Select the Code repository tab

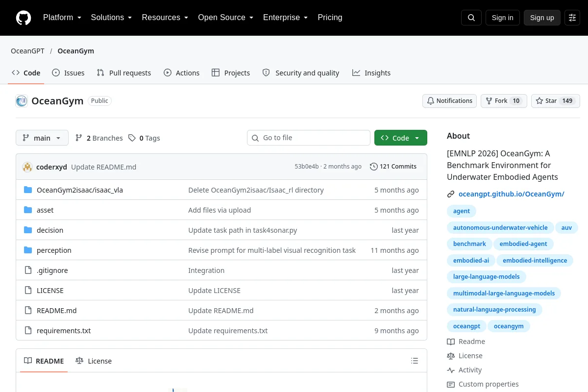point(26,73)
